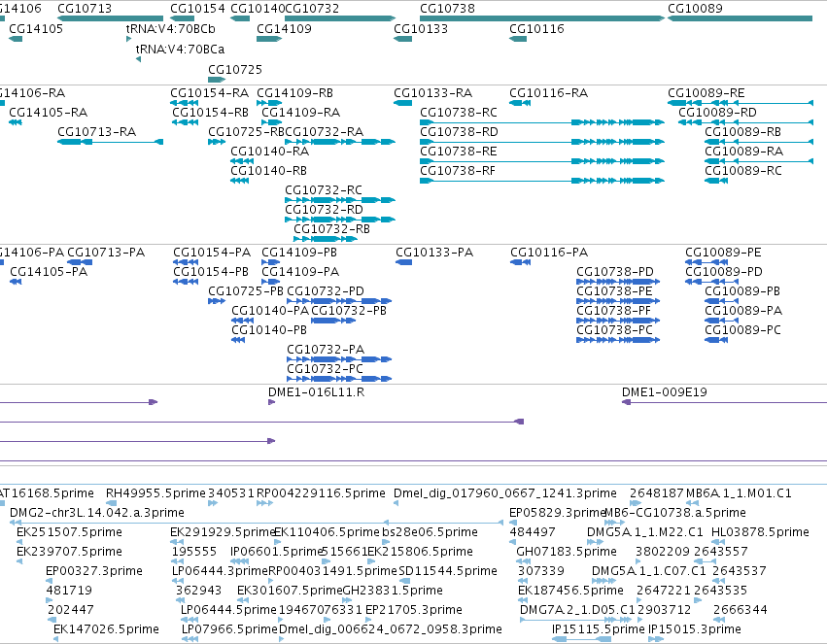Image resolution: width=827 pixels, height=644 pixels.
Task: Select protein CG10089-PA
Action: (743, 311)
